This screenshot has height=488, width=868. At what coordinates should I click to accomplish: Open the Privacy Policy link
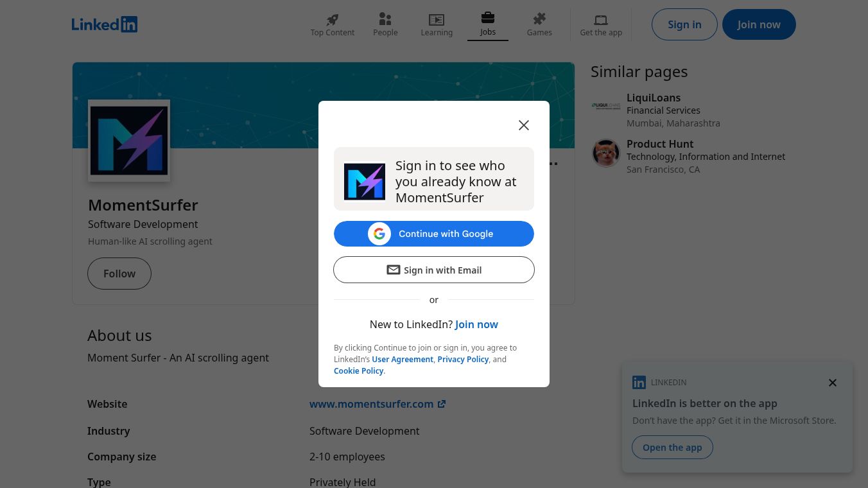463,360
